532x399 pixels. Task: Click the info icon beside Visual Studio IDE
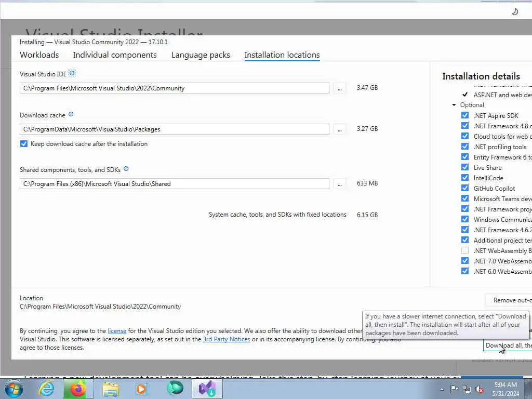72,73
